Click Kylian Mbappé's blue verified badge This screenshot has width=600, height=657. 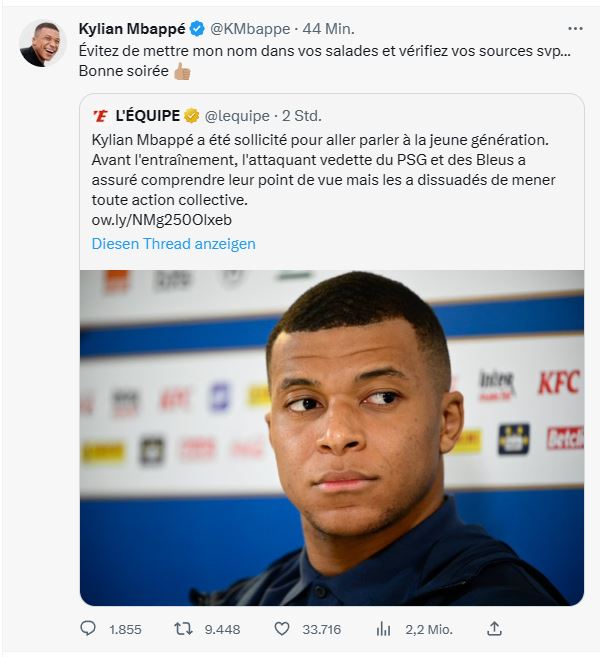point(197,28)
